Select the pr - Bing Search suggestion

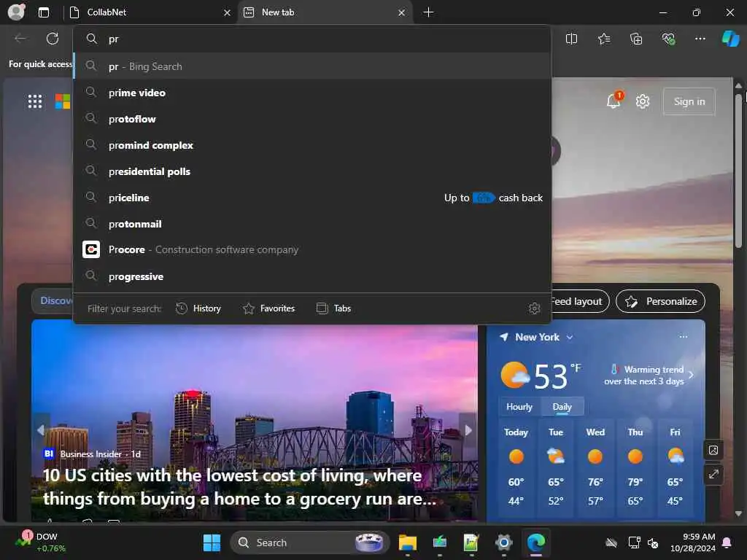pyautogui.click(x=312, y=66)
